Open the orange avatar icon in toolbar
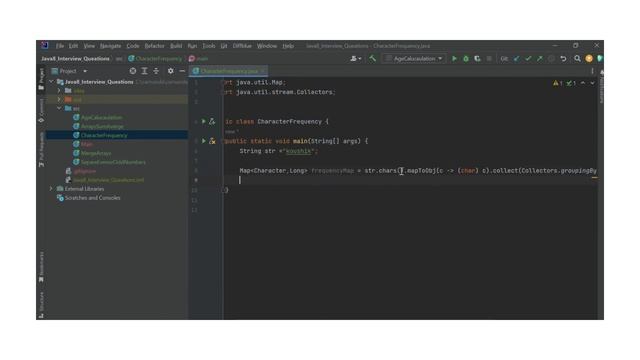640x360 pixels. click(589, 59)
